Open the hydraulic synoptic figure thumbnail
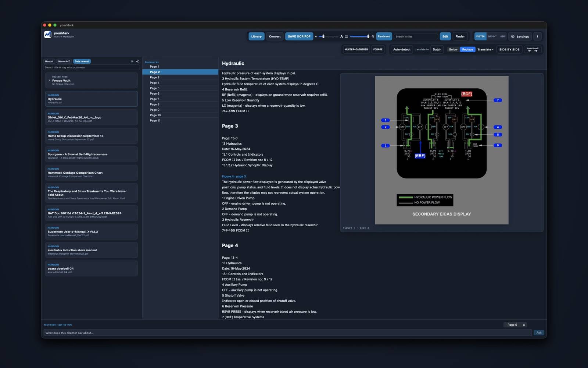 pyautogui.click(x=442, y=150)
